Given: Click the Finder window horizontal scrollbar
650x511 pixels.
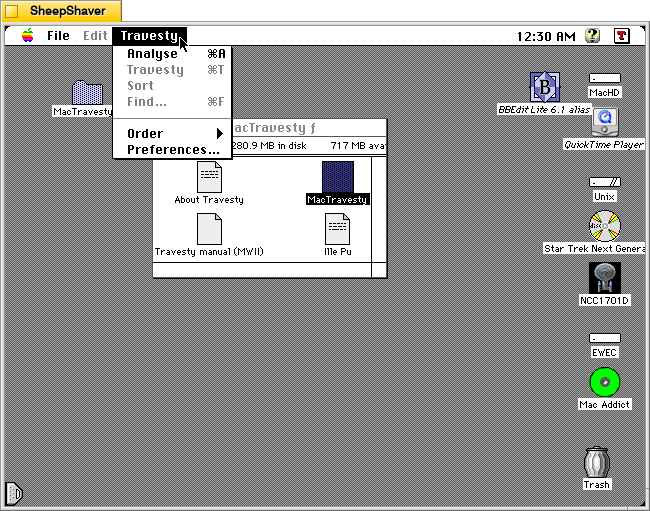Looking at the screenshot, I should point(262,270).
